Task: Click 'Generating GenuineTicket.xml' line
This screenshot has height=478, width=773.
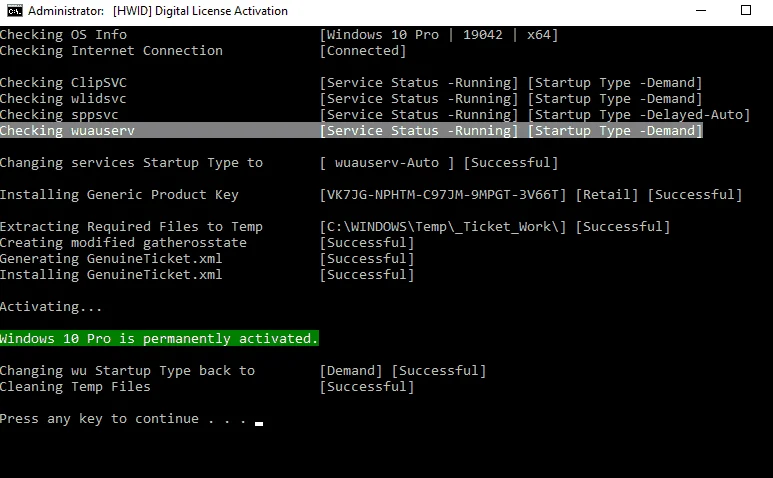Action: 111,259
